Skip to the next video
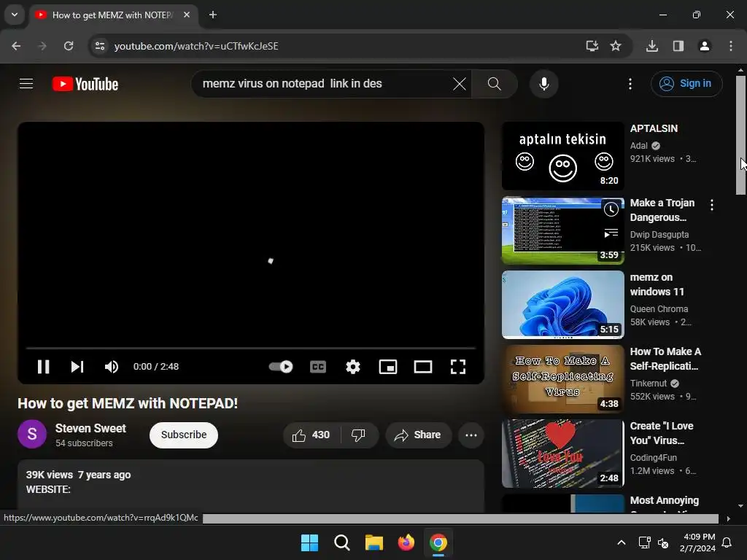Viewport: 747px width, 560px height. click(77, 367)
